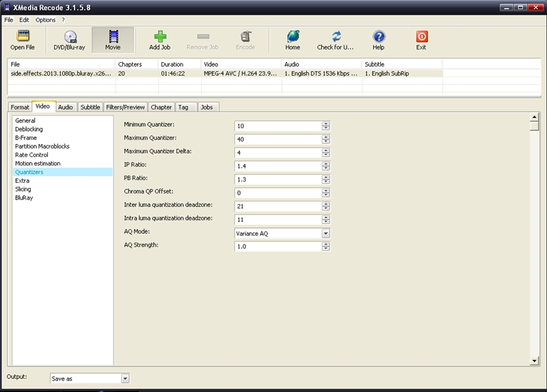The image size is (547, 392).
Task: Click the PB Ratio spinner arrows
Action: (x=326, y=180)
